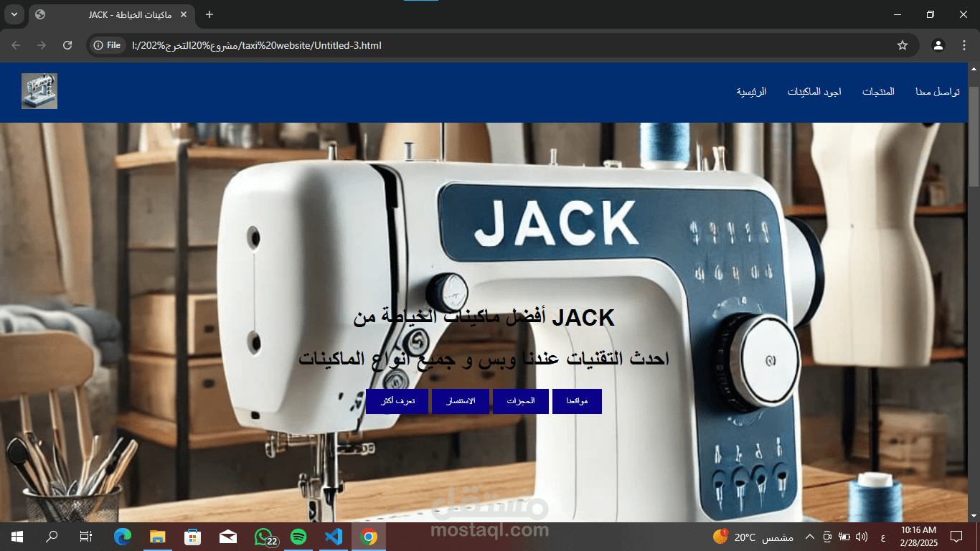Image resolution: width=980 pixels, height=551 pixels.
Task: Open taskbar Search
Action: point(52,537)
